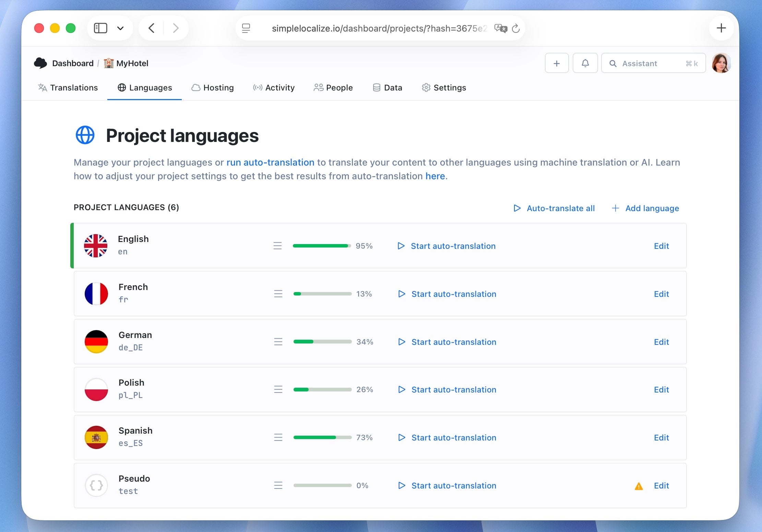Click the globe icon beside Project languages heading
This screenshot has width=762, height=532.
(85, 135)
